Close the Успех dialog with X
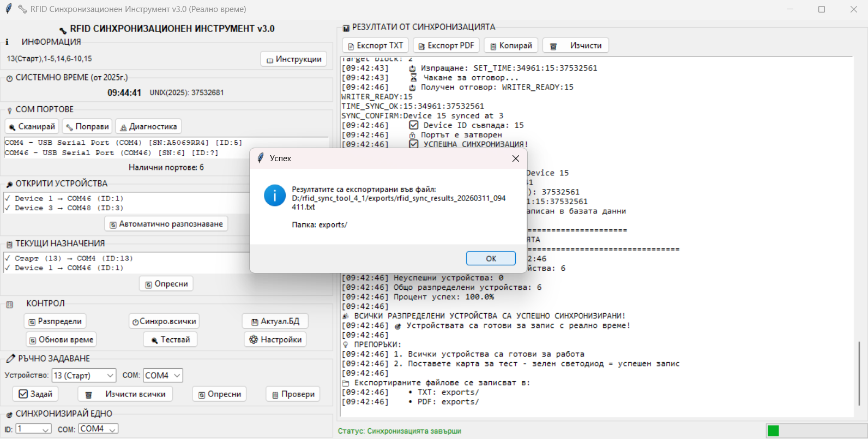 (x=515, y=158)
